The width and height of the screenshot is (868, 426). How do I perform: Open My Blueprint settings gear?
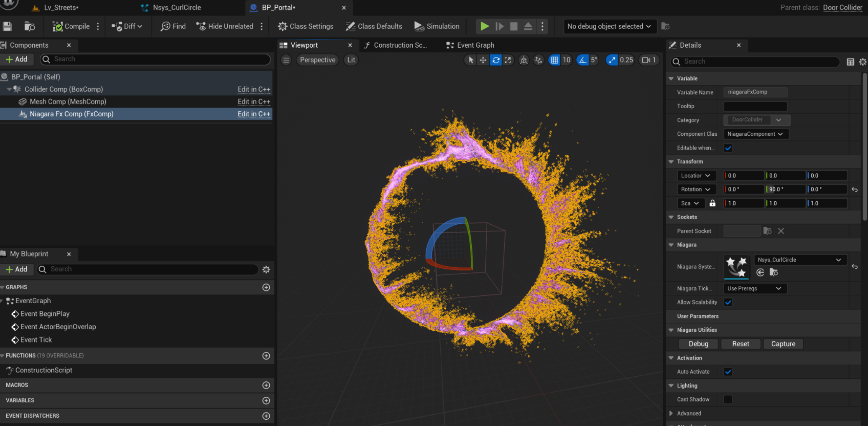click(266, 269)
